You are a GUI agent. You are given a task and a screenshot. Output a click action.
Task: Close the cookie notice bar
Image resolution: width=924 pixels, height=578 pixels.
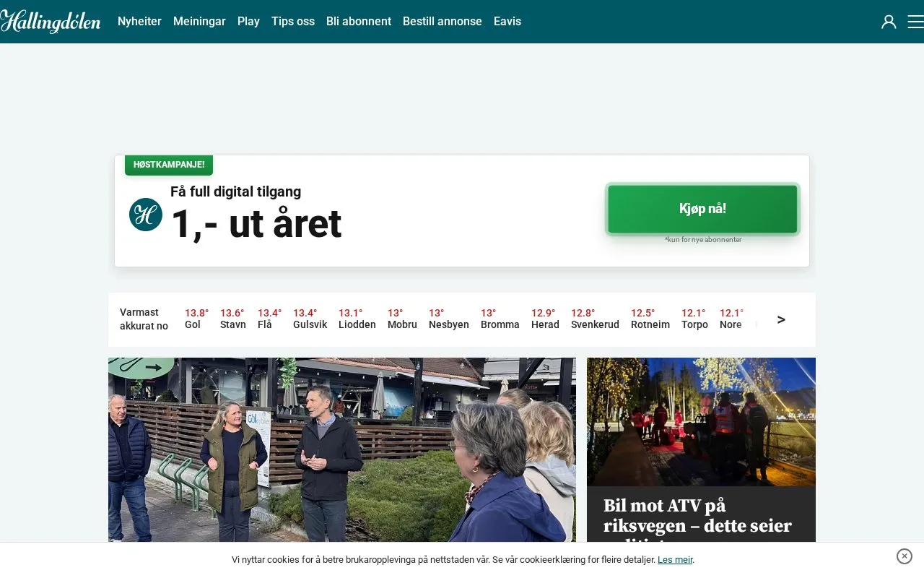click(x=905, y=556)
